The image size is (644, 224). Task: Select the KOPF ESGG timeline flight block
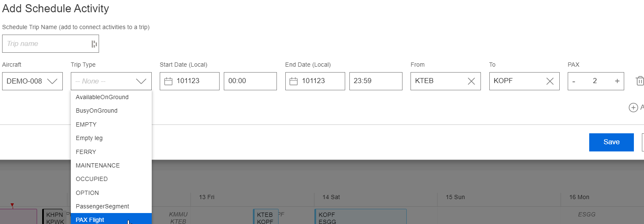coord(360,216)
